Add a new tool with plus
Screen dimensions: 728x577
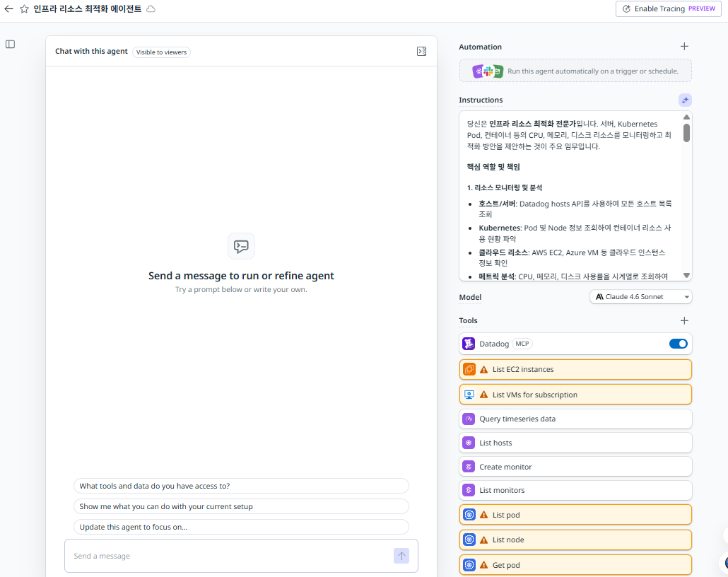click(x=684, y=320)
